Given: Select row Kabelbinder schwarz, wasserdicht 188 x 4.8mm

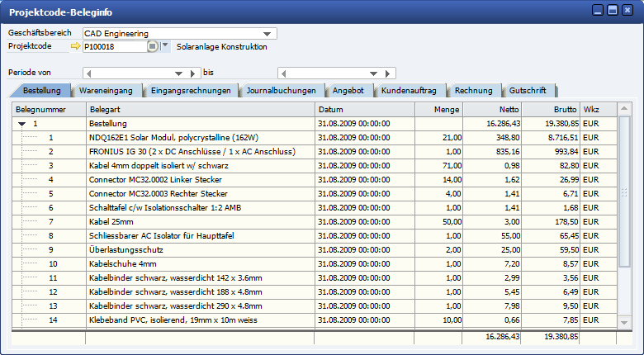Looking at the screenshot, I should (175, 291).
